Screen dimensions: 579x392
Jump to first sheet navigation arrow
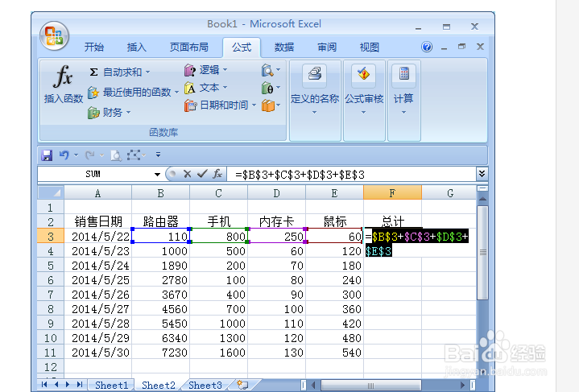point(44,385)
